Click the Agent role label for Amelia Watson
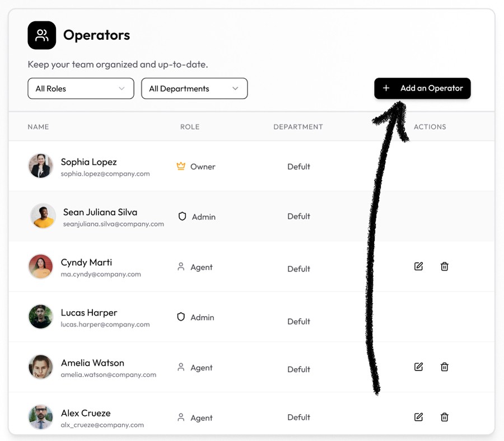504x441 pixels. click(x=202, y=368)
